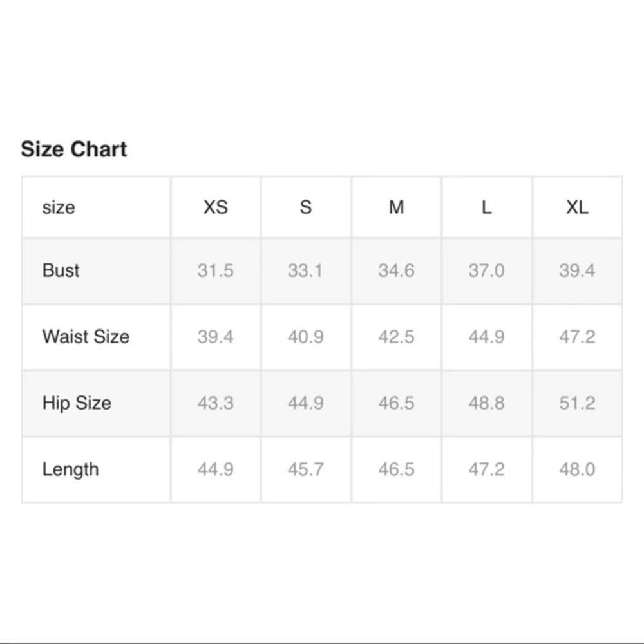Click the Size Chart heading
The image size is (644, 644).
(x=74, y=149)
